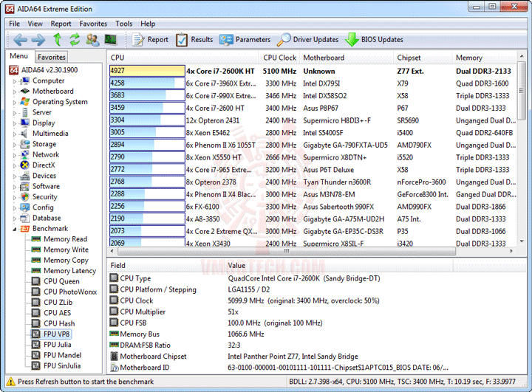Expand the Storage tree node

(14, 145)
